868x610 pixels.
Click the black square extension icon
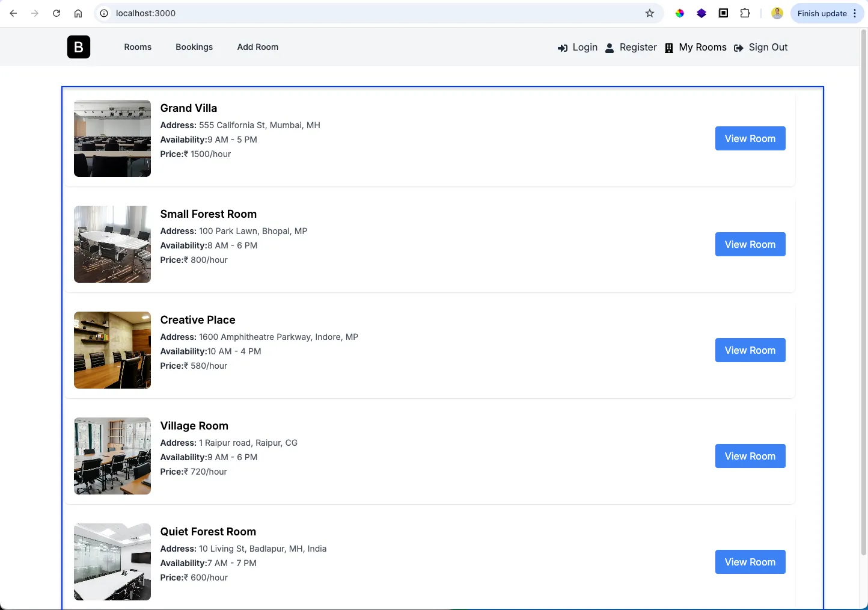[724, 13]
